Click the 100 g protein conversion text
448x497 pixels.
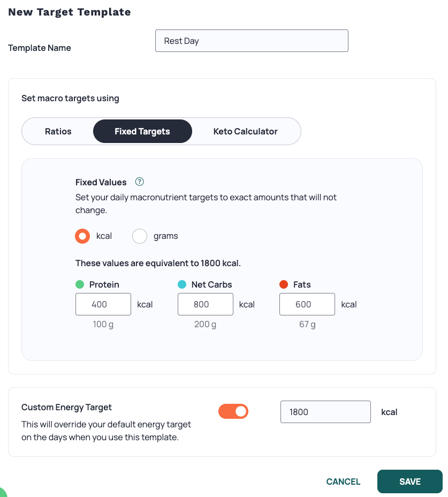102,324
